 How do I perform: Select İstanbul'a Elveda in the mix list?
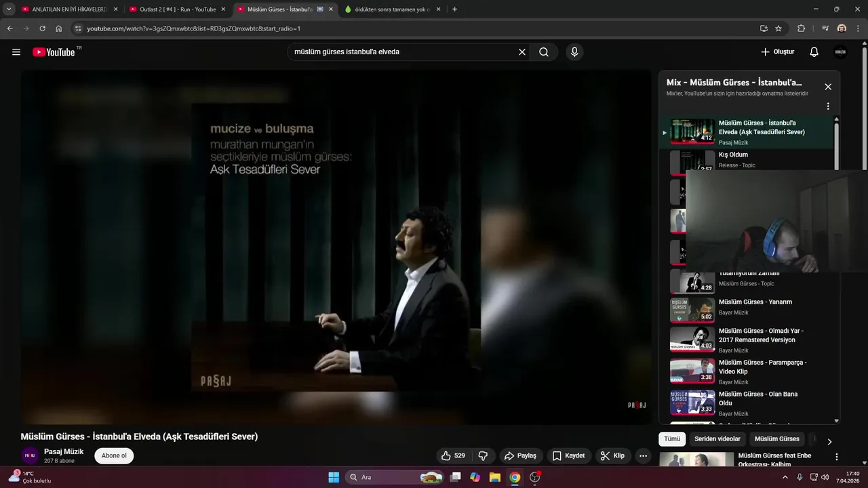pyautogui.click(x=748, y=132)
